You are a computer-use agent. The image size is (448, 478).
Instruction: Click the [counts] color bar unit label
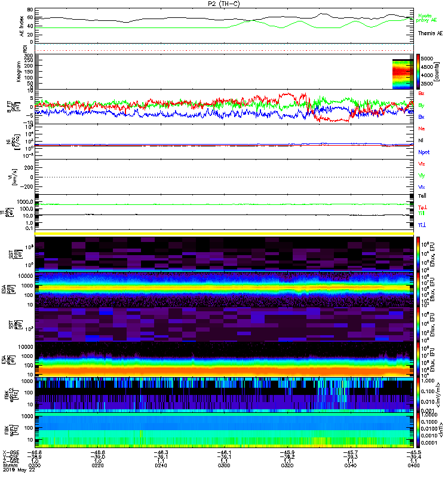(x=437, y=72)
